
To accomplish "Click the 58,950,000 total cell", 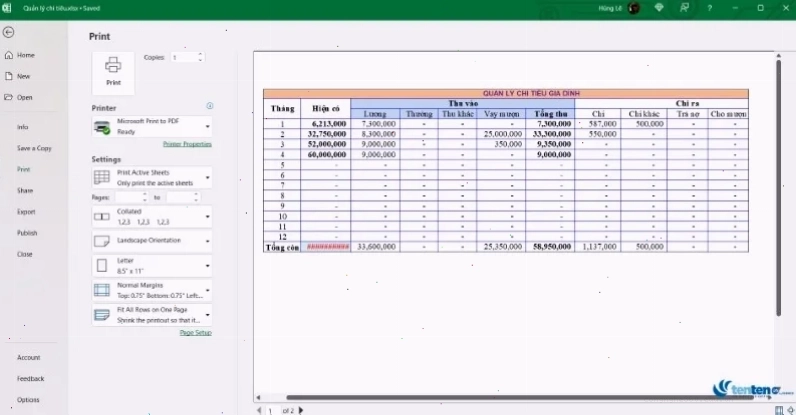I will coord(552,247).
